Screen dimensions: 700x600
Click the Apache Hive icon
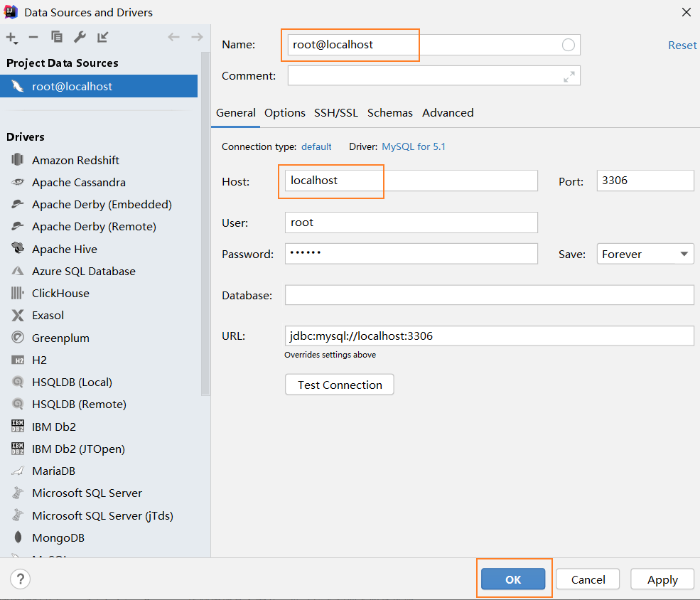pyautogui.click(x=17, y=248)
